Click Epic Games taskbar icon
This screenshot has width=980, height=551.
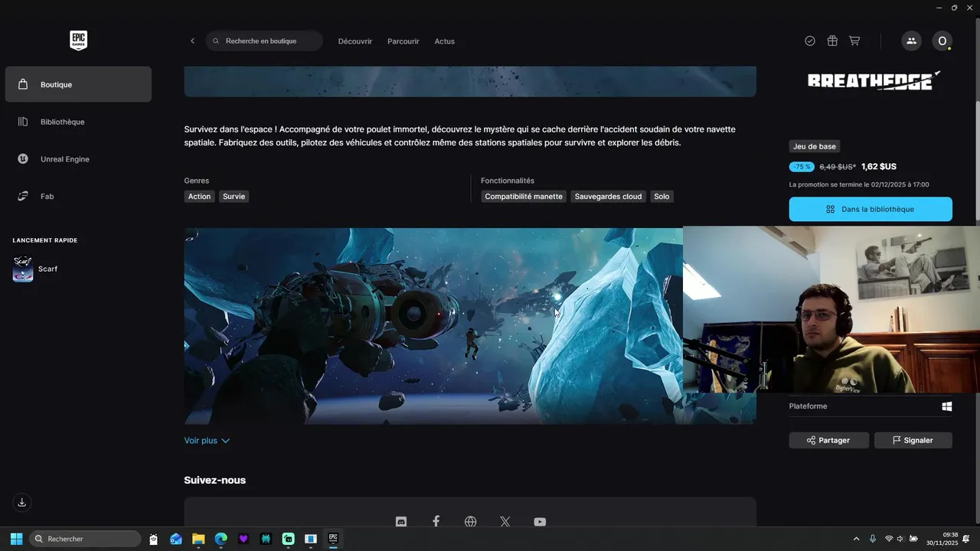(x=333, y=539)
